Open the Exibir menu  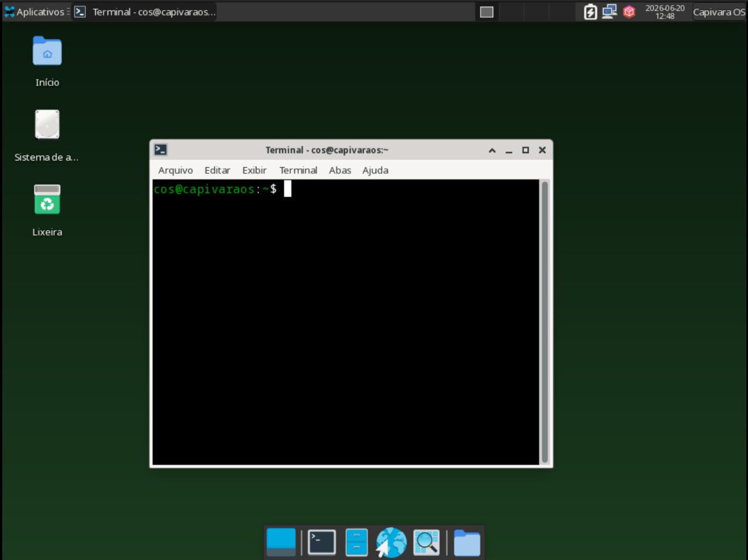tap(254, 171)
